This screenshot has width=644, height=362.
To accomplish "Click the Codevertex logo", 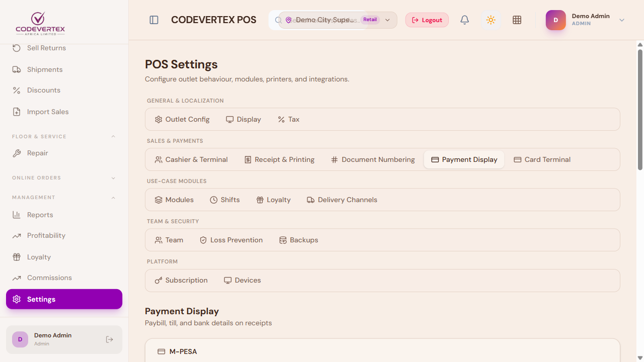I will coord(40,24).
